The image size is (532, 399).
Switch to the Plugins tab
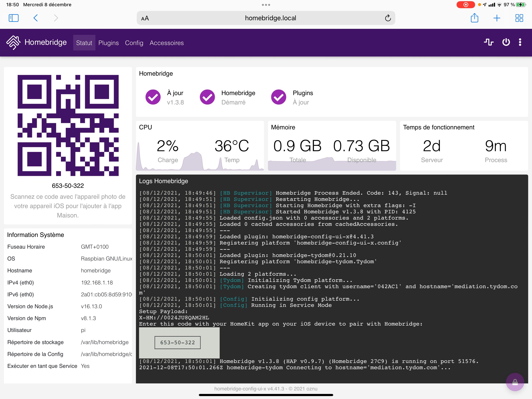108,43
